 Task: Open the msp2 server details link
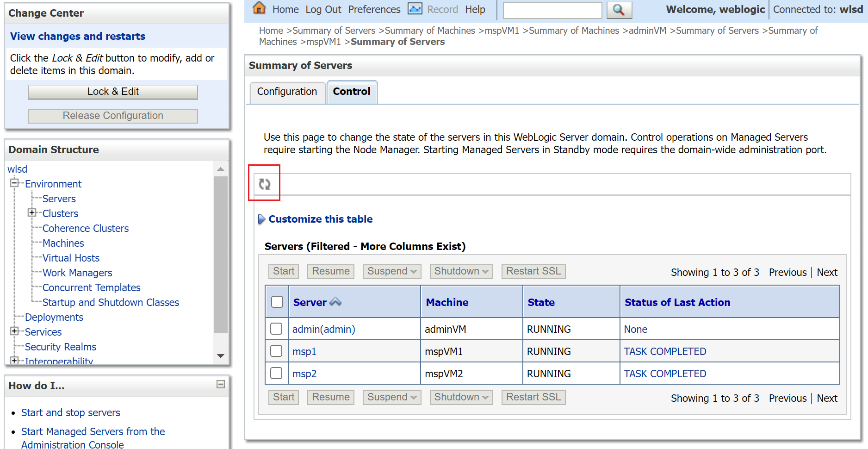pos(304,373)
